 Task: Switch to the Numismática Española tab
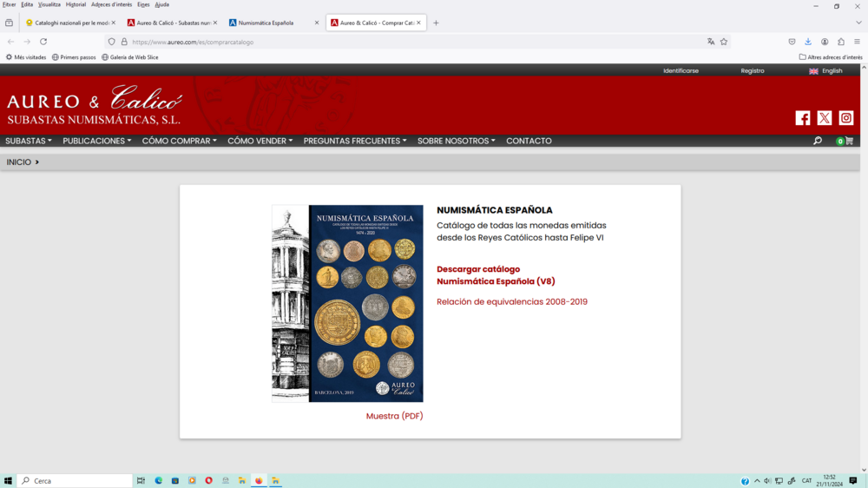click(x=273, y=23)
